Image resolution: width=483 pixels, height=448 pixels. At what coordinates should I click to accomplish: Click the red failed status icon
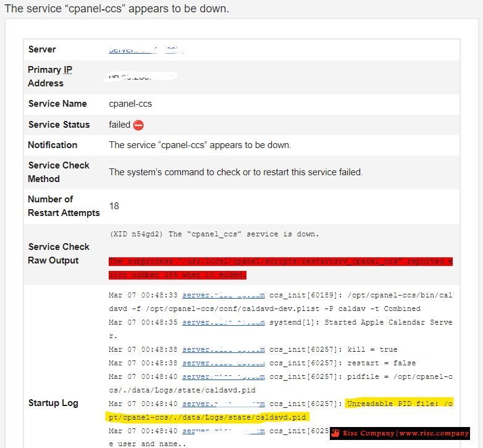pyautogui.click(x=138, y=125)
